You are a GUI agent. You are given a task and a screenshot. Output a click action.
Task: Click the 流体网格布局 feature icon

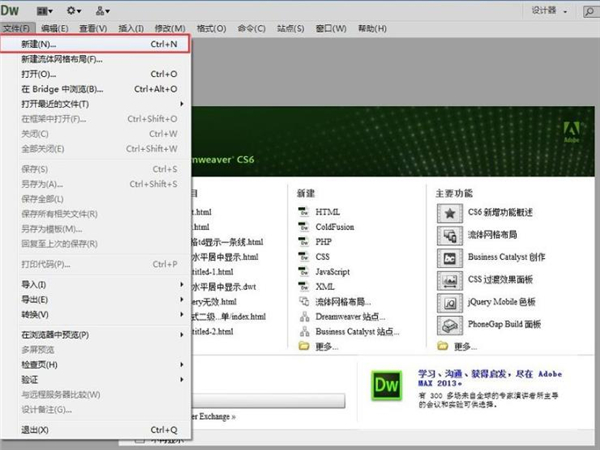click(450, 236)
